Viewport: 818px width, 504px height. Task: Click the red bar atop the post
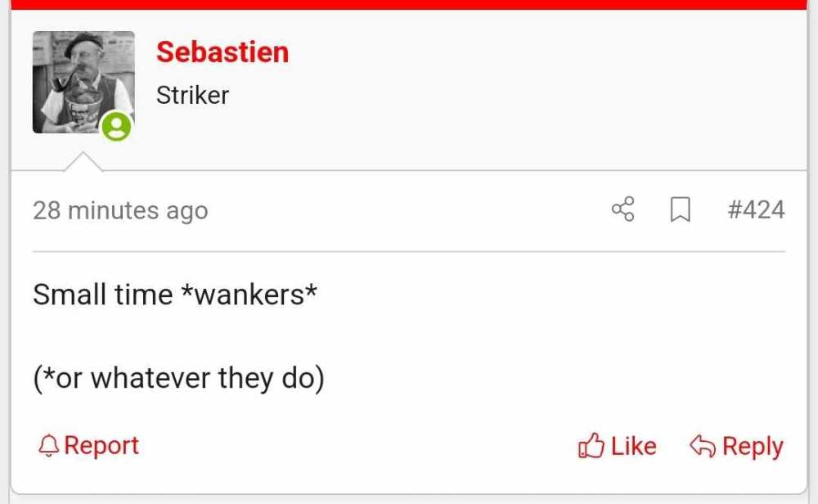(x=409, y=5)
